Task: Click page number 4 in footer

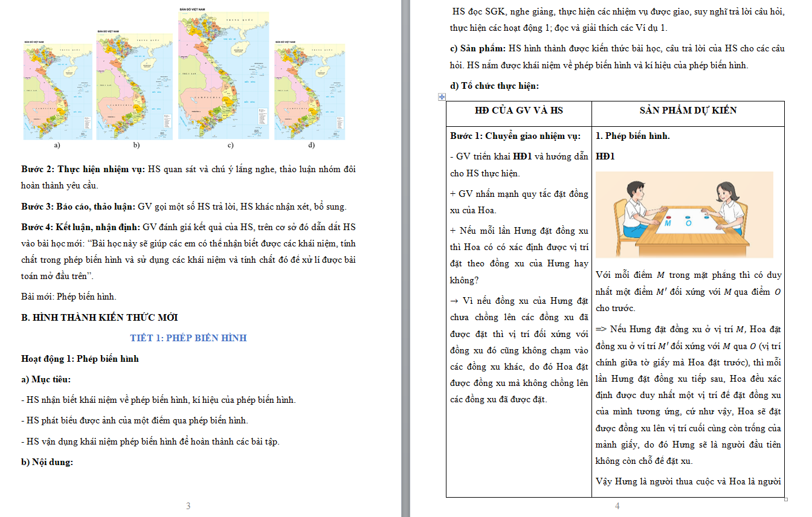Action: pos(617,506)
